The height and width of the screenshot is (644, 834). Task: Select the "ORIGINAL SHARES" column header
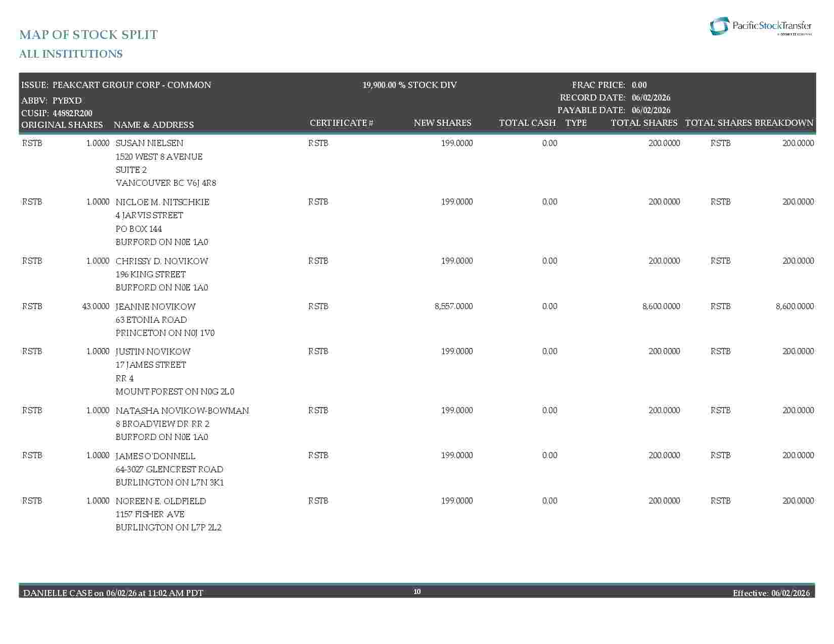point(62,125)
